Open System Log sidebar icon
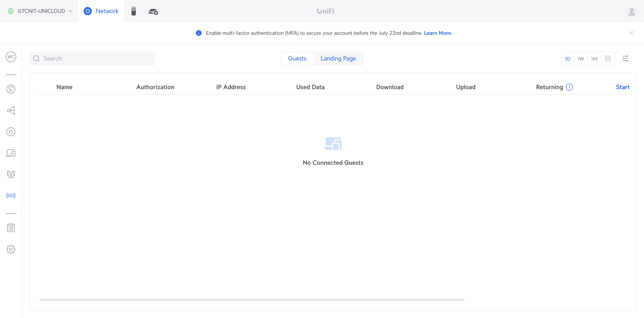The height and width of the screenshot is (318, 644). point(11,228)
